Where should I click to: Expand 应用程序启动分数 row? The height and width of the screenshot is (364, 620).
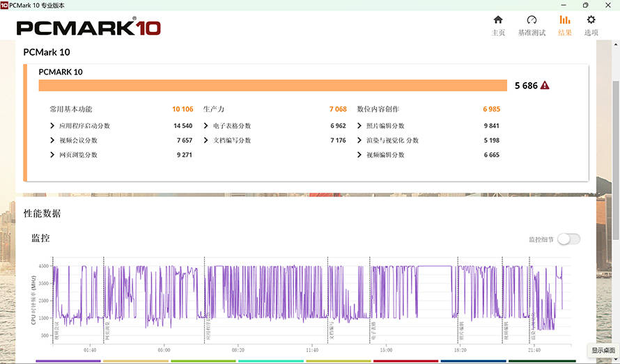52,126
